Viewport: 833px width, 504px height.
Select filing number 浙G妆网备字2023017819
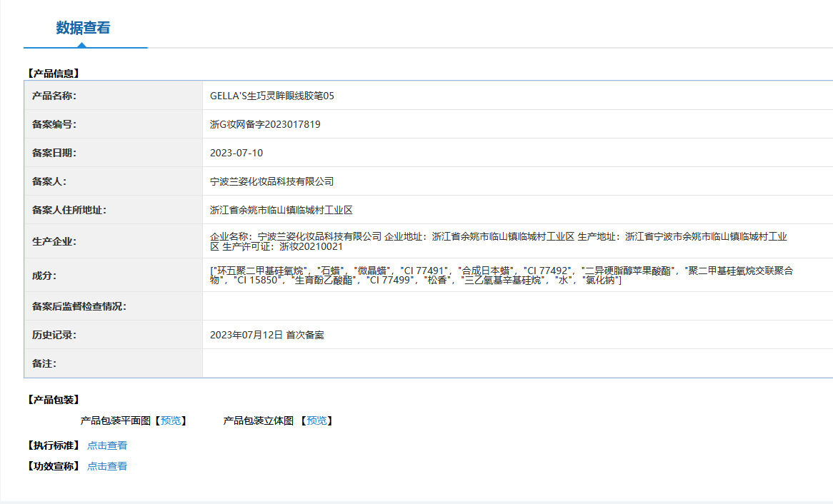pyautogui.click(x=265, y=124)
